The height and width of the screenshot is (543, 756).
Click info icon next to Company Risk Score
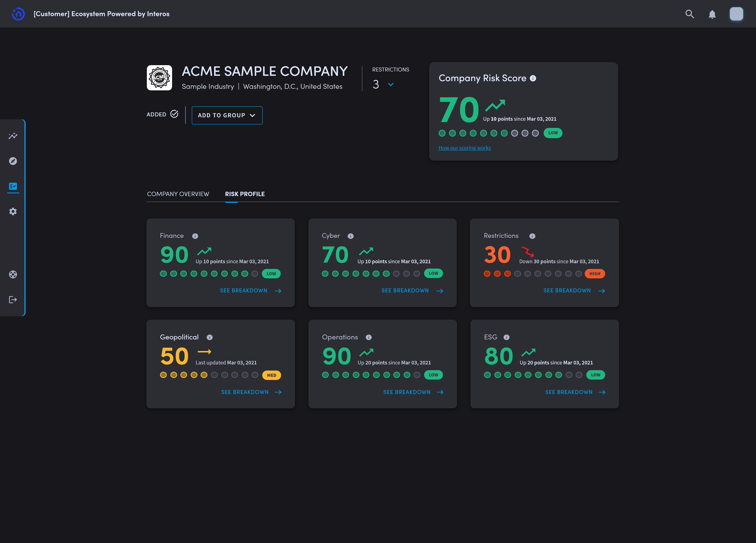[x=533, y=78]
